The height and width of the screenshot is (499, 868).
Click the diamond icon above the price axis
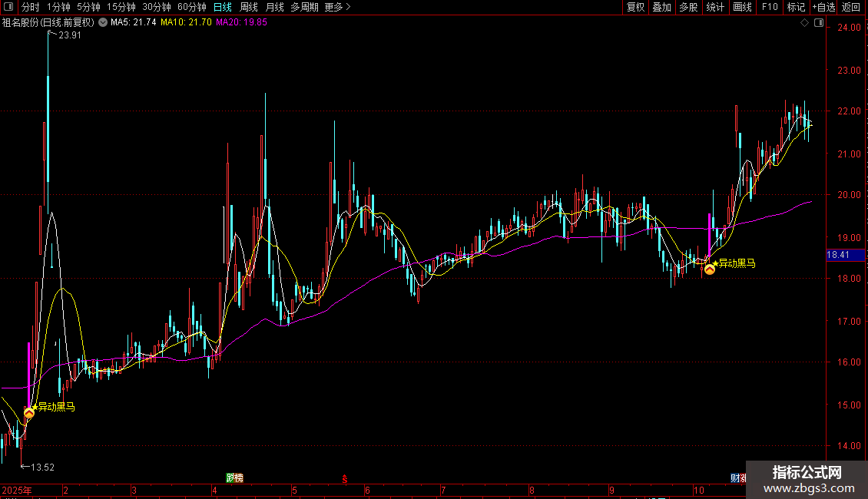click(x=805, y=23)
